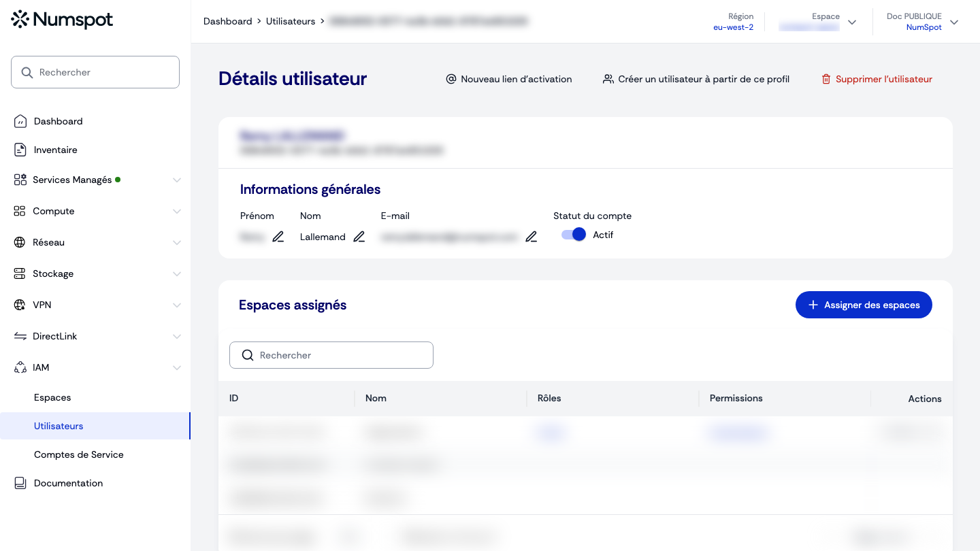Viewport: 980px width, 551px height.
Task: Click Supprimer l'utilisateur
Action: [877, 79]
